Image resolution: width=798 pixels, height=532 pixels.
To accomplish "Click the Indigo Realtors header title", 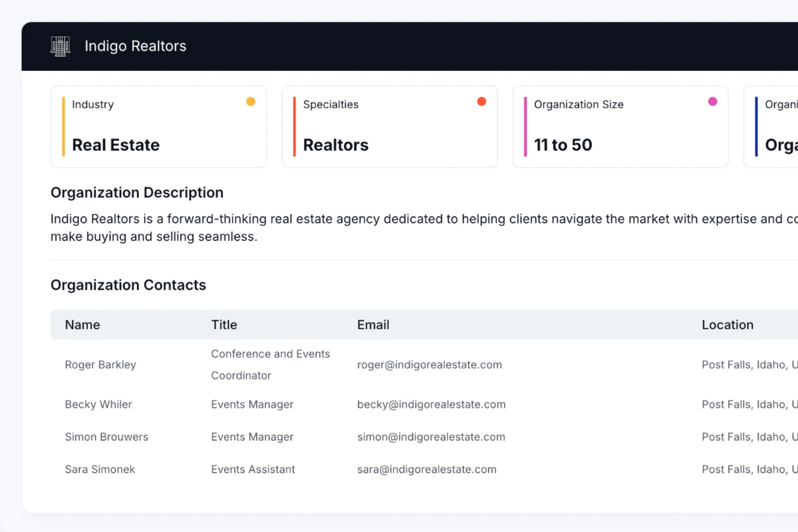I will 135,46.
